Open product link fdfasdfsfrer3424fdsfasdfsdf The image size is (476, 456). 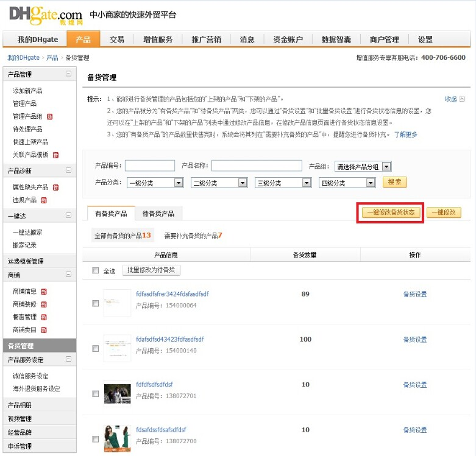172,294
